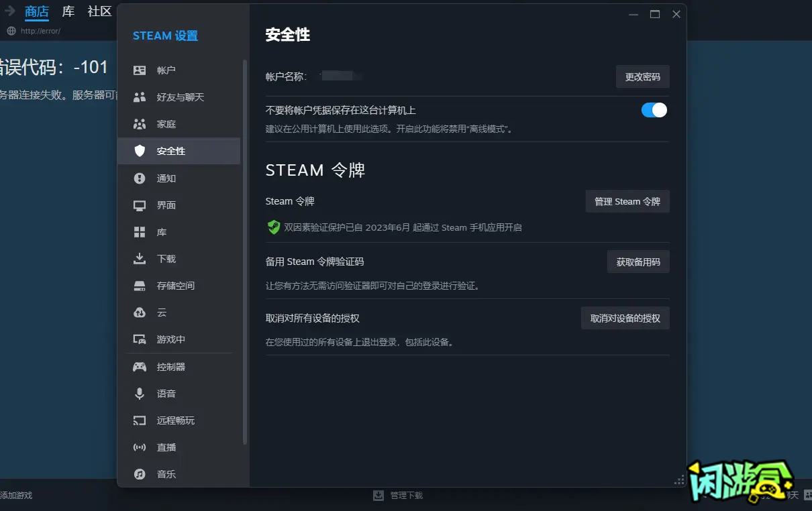The height and width of the screenshot is (511, 812).
Task: Switch to the 库 tab
Action: tap(67, 11)
